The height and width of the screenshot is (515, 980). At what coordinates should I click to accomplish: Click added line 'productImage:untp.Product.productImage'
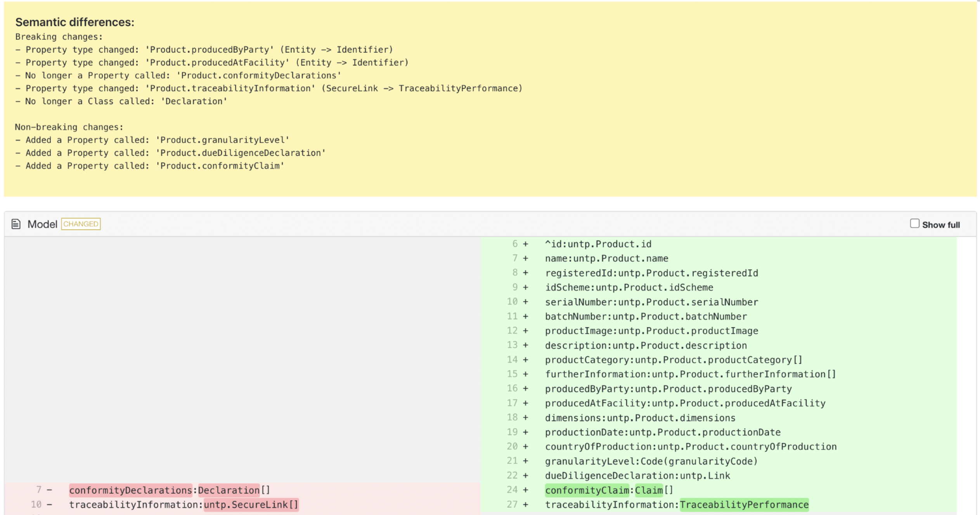(651, 331)
